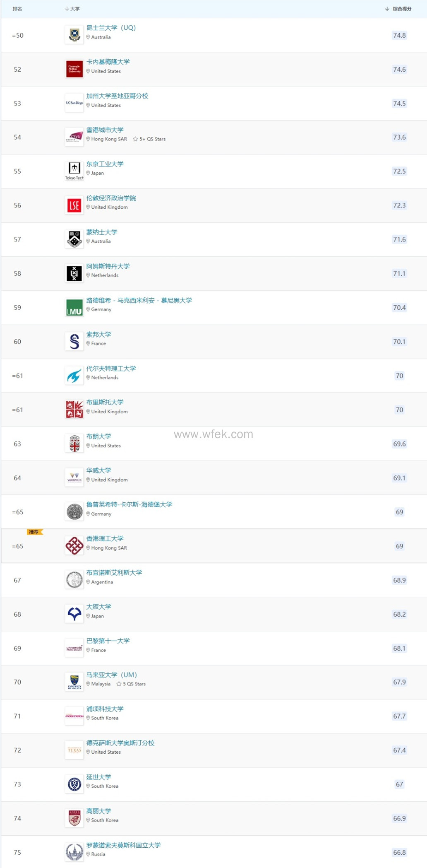The height and width of the screenshot is (868, 427).
Task: Open the 香港城市大学 university link
Action: pos(105,130)
